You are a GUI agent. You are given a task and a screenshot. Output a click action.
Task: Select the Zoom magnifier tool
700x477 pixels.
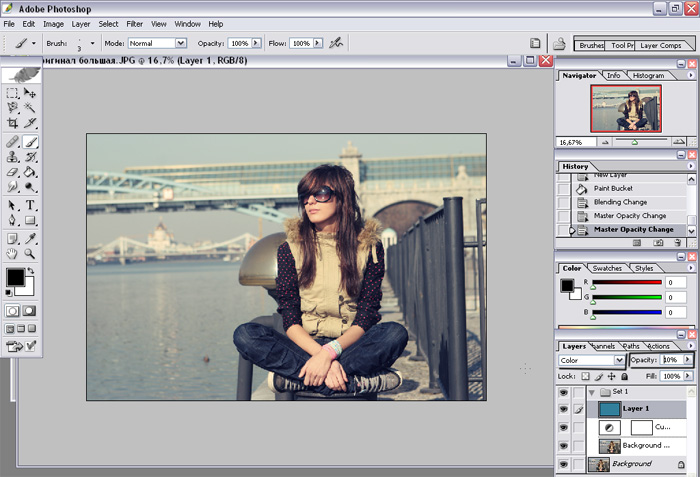click(30, 254)
